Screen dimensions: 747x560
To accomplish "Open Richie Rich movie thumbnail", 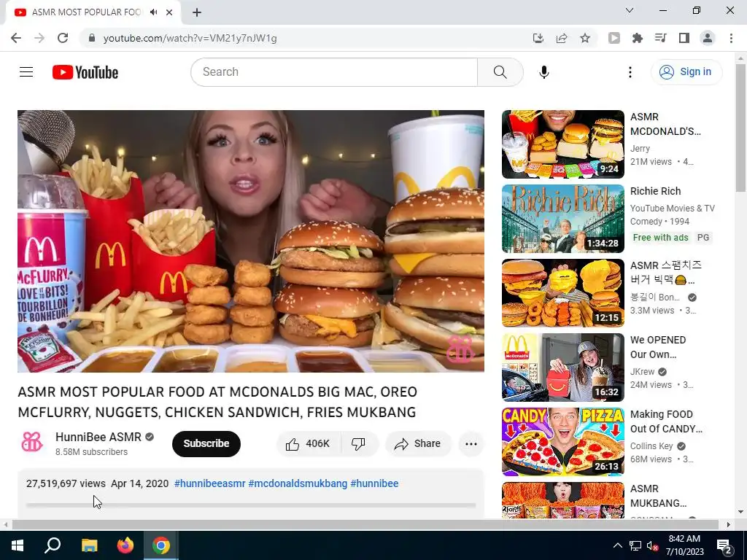I will tap(562, 219).
